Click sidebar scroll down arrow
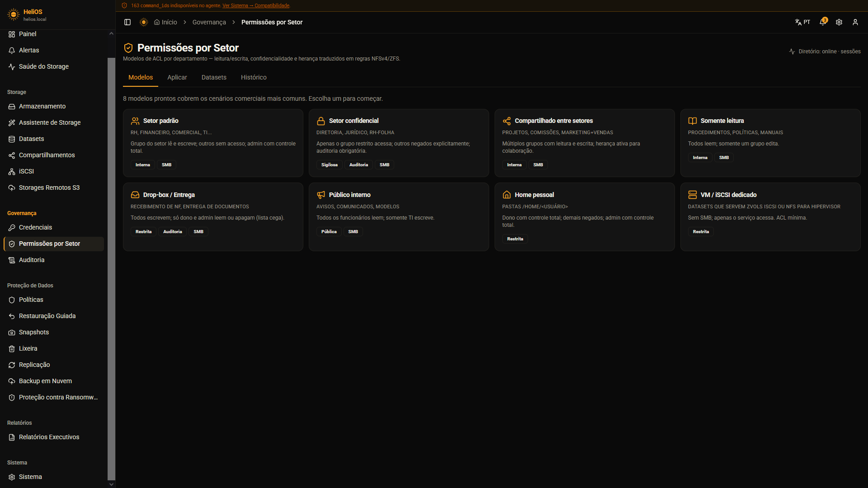Viewport: 868px width, 488px height. 111,484
